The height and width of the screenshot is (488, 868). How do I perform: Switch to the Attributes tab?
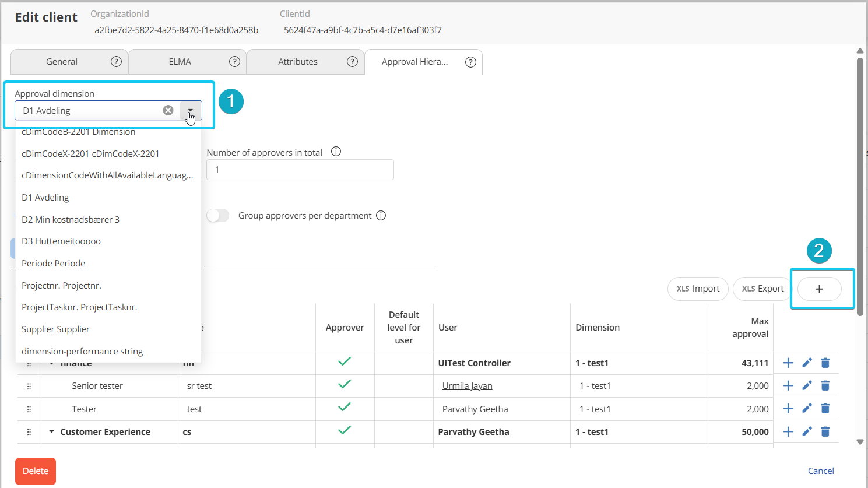(x=297, y=62)
